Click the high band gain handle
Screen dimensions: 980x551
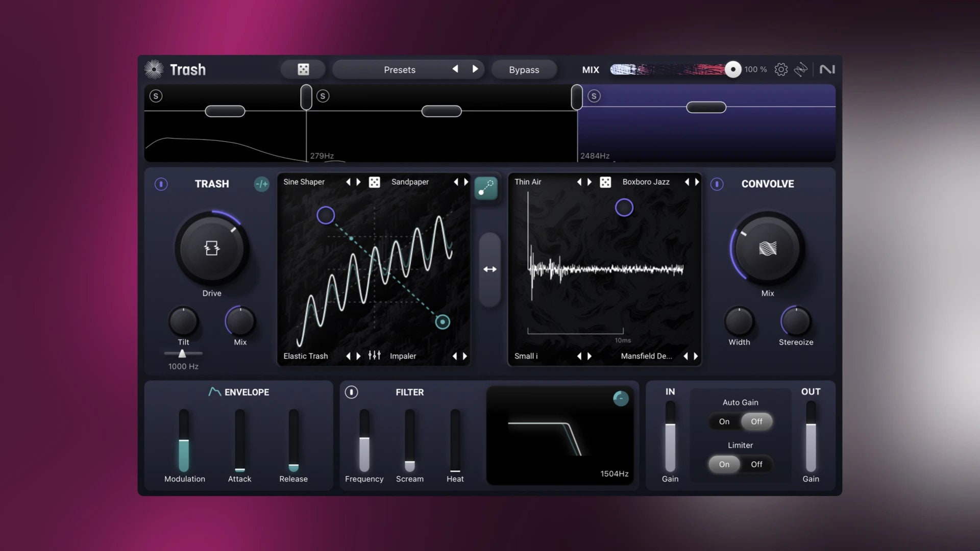pyautogui.click(x=706, y=107)
